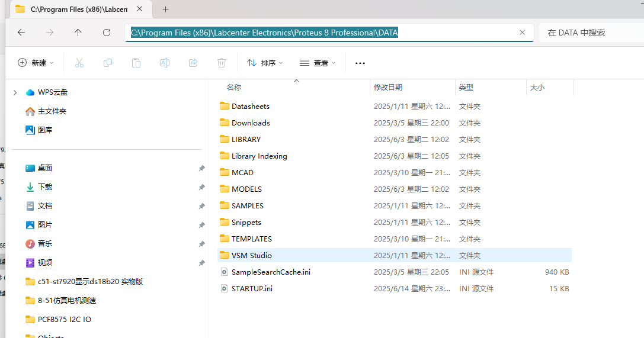Open 桌面 (Desktop) quick access item
The image size is (644, 338).
(45, 168)
